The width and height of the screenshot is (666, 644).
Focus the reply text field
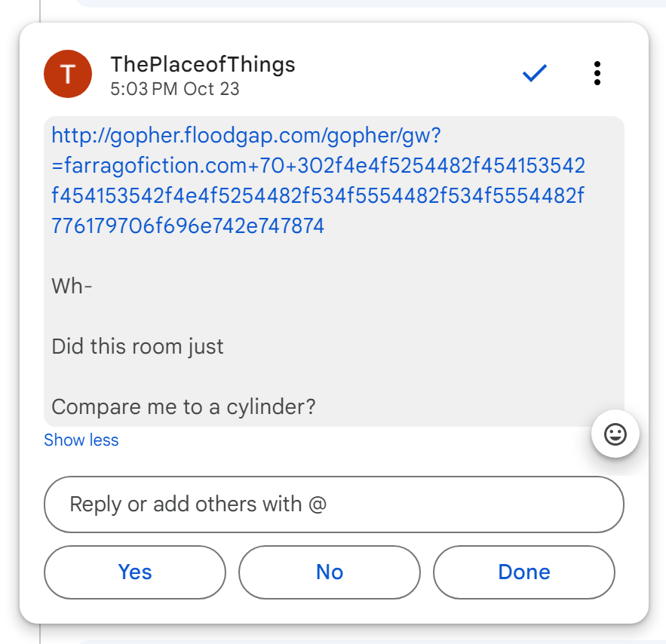click(334, 504)
